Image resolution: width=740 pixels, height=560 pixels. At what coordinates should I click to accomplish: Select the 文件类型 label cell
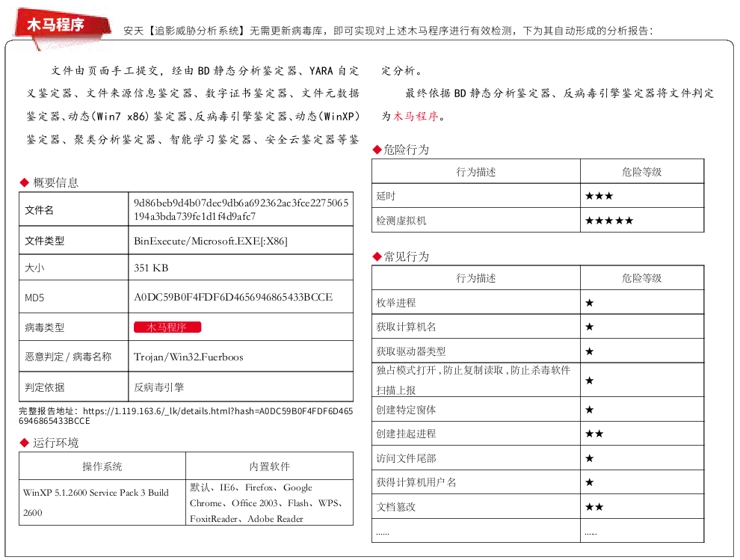73,240
